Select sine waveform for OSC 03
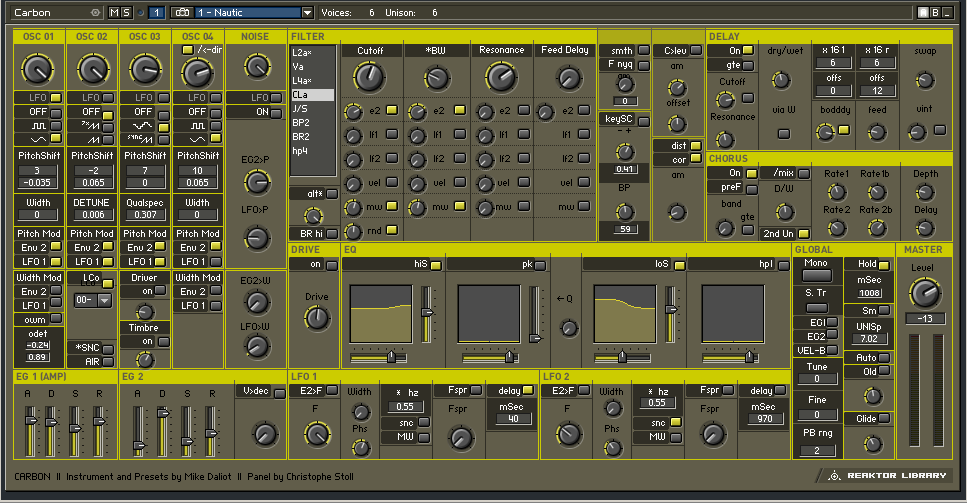This screenshot has width=967, height=503. (163, 128)
